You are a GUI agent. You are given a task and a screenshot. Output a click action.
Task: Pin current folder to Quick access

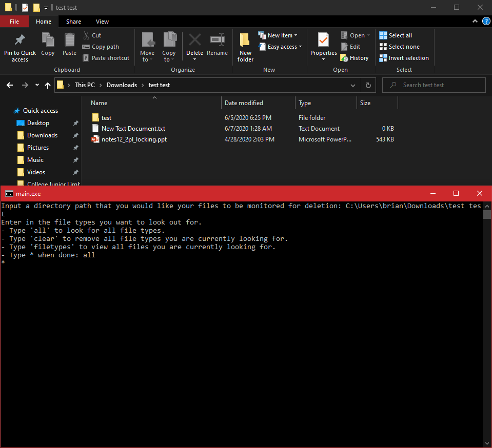click(x=19, y=46)
